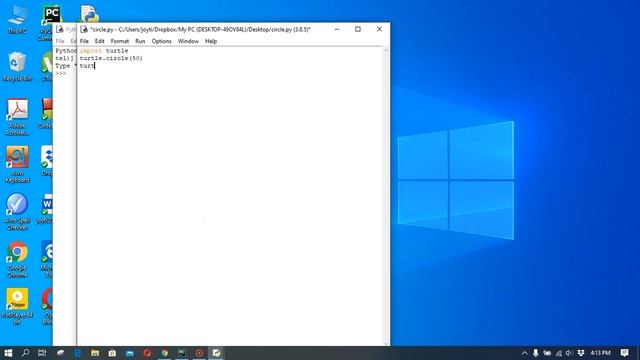This screenshot has height=360, width=640.
Task: Select the Dropbox desktop icon
Action: tap(47, 161)
